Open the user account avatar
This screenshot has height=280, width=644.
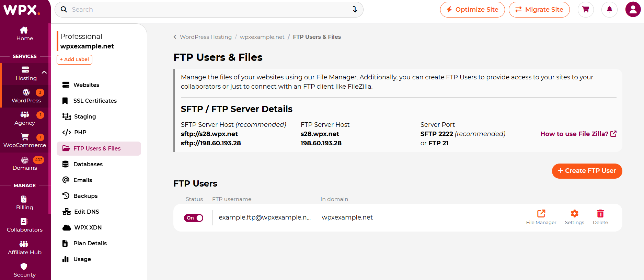633,9
